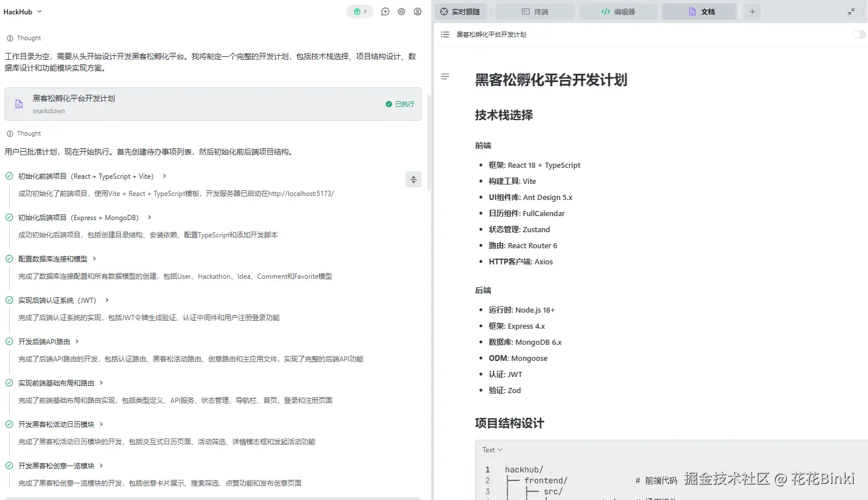Viewport: 868px width, 500px height.
Task: Toggle 实时跟随 live follow mode
Action: coord(460,11)
